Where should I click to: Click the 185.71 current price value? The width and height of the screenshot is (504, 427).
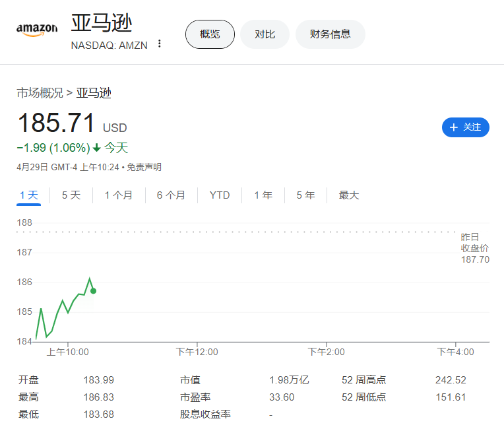click(56, 123)
